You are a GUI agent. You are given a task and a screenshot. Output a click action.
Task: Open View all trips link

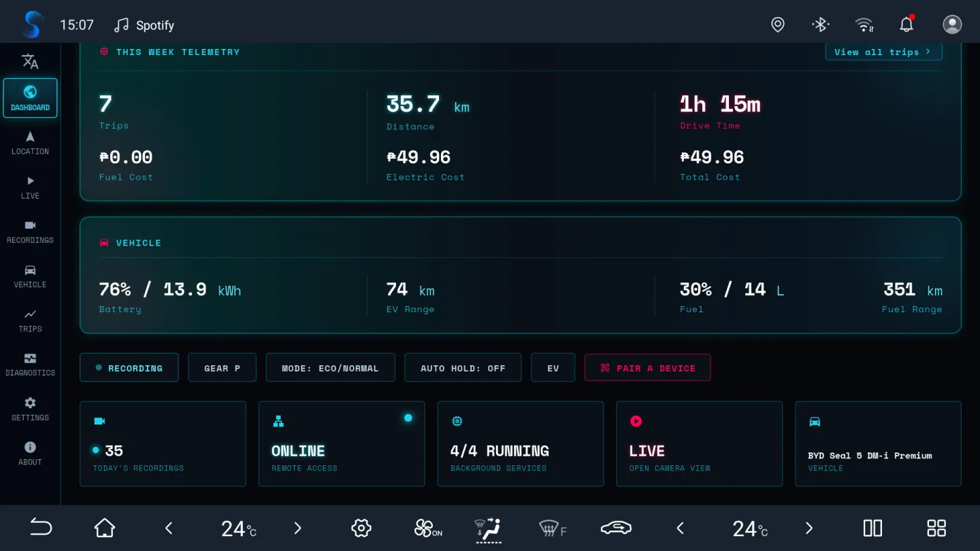(883, 52)
